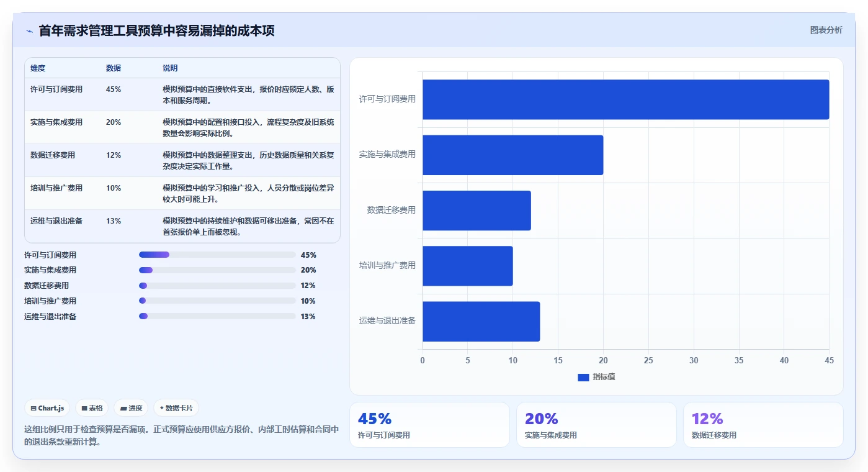Toggle the 指标值 legend swatch under the chart
The image size is (868, 472).
(x=583, y=377)
